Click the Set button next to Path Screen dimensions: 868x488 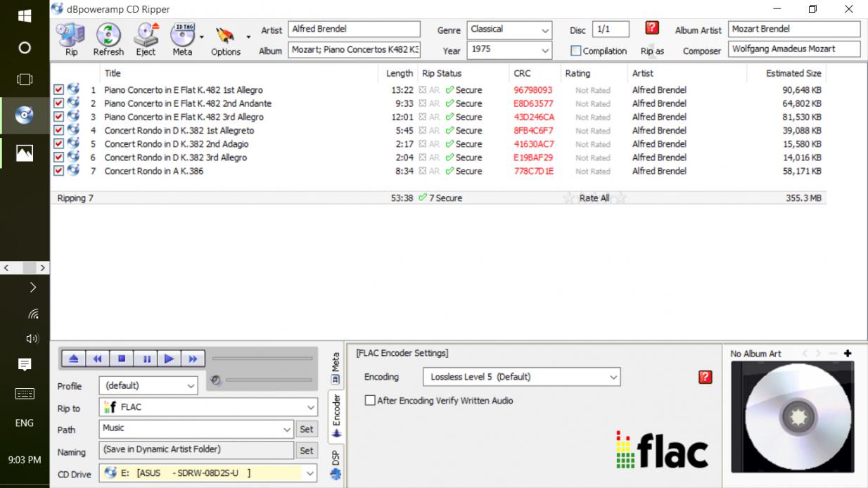pos(307,429)
